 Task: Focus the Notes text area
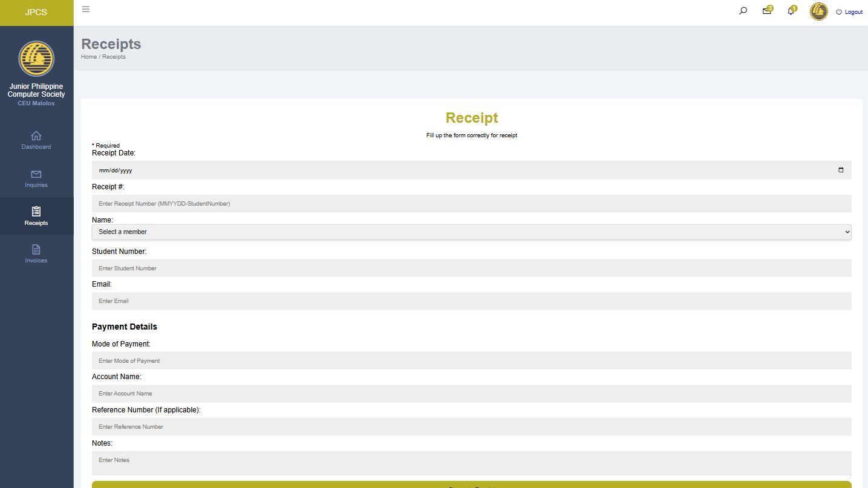coord(472,463)
